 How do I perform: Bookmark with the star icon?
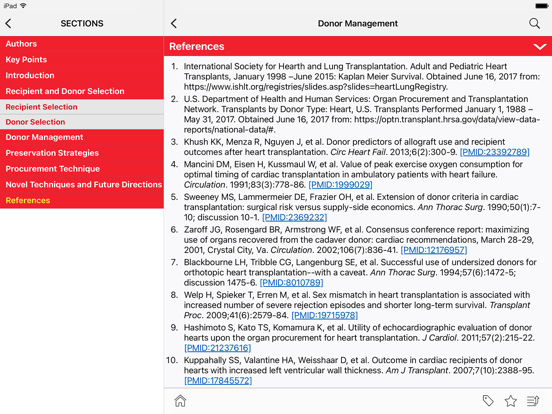510,401
